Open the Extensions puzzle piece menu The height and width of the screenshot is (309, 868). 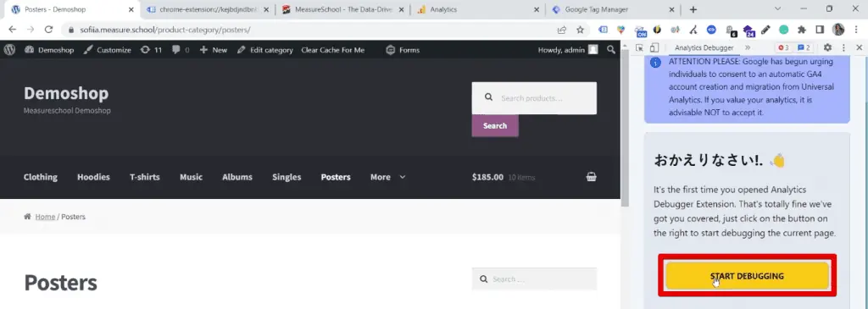coord(802,30)
